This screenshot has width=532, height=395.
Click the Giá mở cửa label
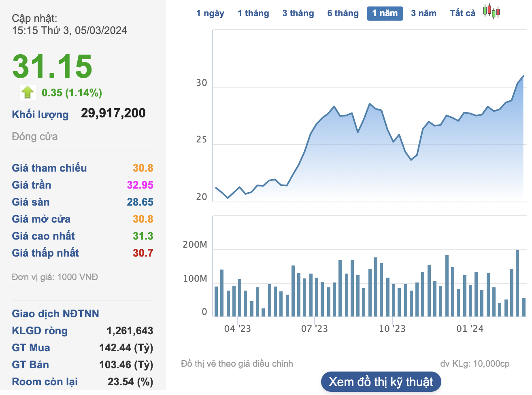[41, 219]
